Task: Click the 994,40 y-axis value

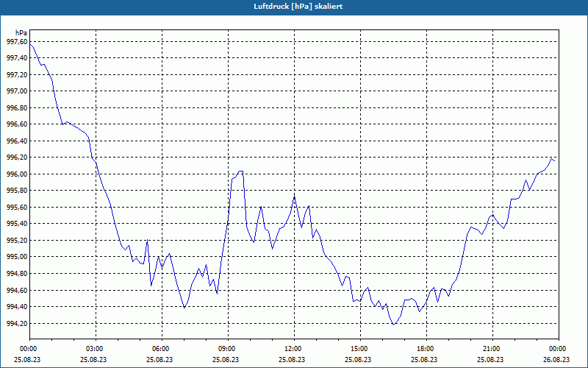Action: pos(17,307)
